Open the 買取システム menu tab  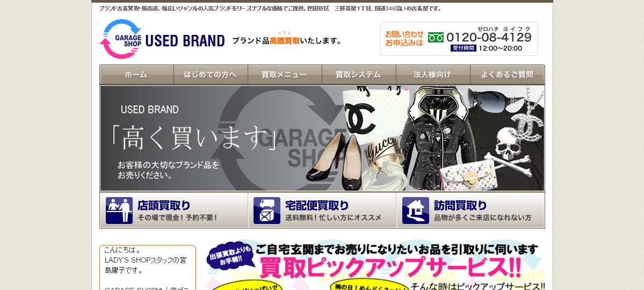(x=359, y=75)
